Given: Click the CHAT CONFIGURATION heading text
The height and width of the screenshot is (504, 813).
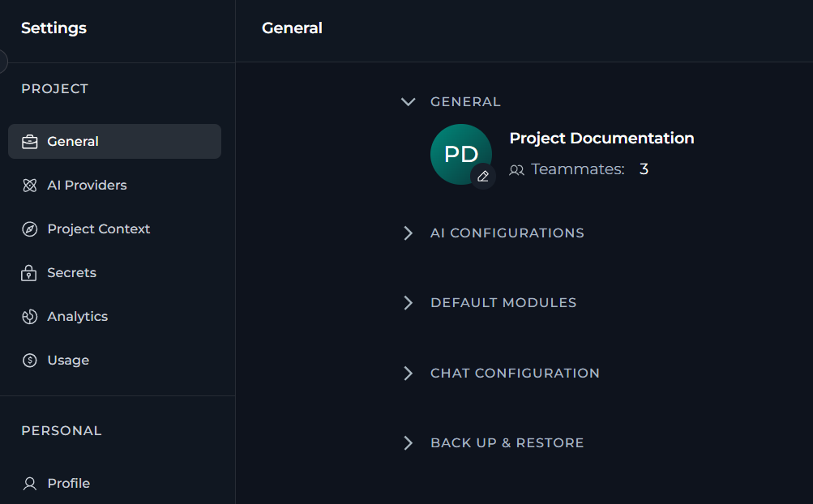Looking at the screenshot, I should coord(515,373).
